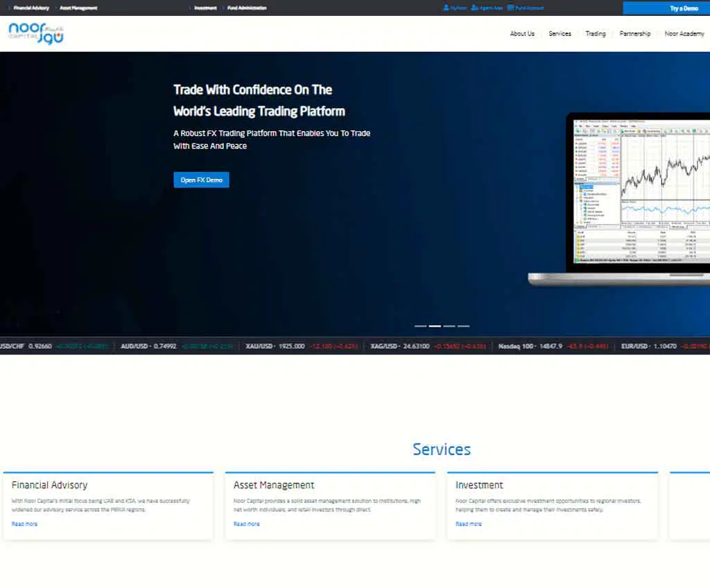Click the EUR/USD ticker quote
Viewport: 710px width, 588px height.
[x=665, y=346]
